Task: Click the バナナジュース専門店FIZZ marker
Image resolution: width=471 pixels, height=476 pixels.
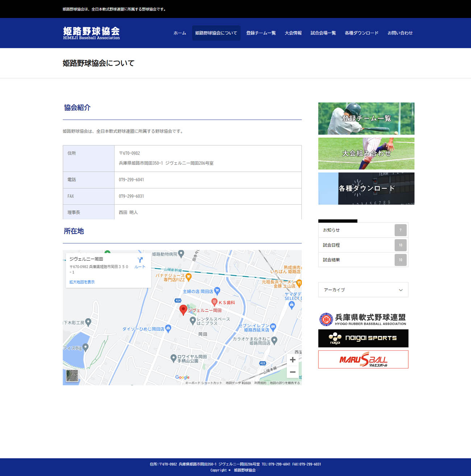Action: (x=188, y=277)
